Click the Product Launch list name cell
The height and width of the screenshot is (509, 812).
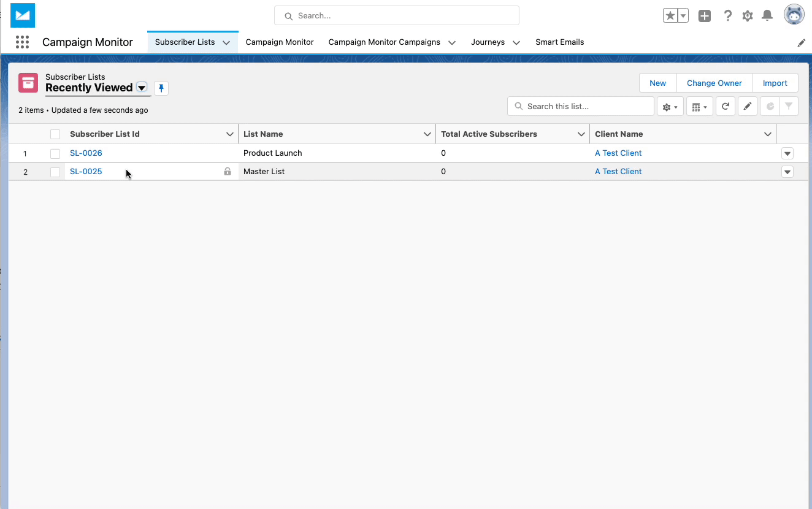pyautogui.click(x=272, y=153)
